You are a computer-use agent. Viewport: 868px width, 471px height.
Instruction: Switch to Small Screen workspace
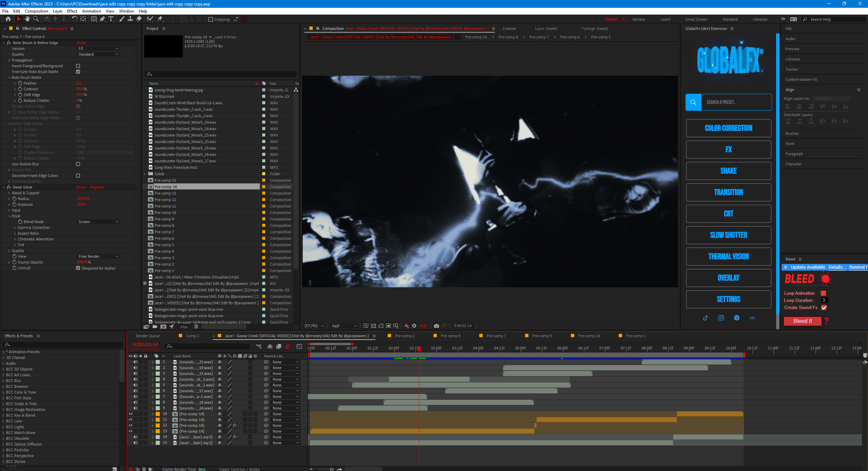point(696,19)
